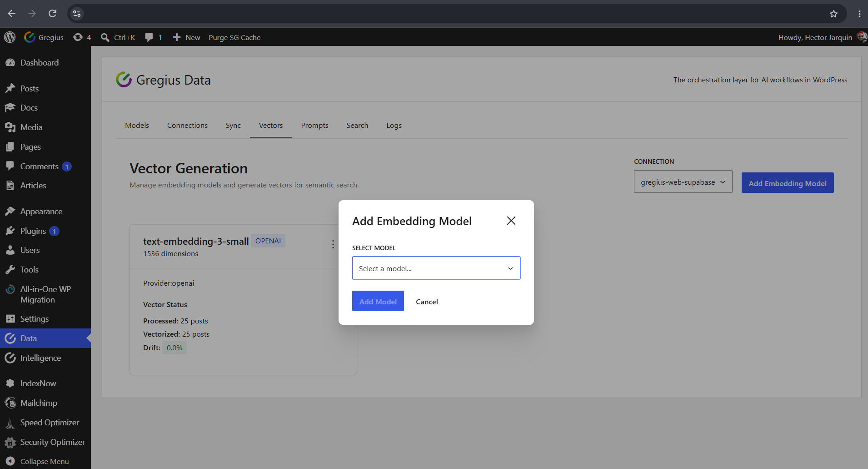The width and height of the screenshot is (868, 469).
Task: Open site information icon in address bar
Action: 77,14
